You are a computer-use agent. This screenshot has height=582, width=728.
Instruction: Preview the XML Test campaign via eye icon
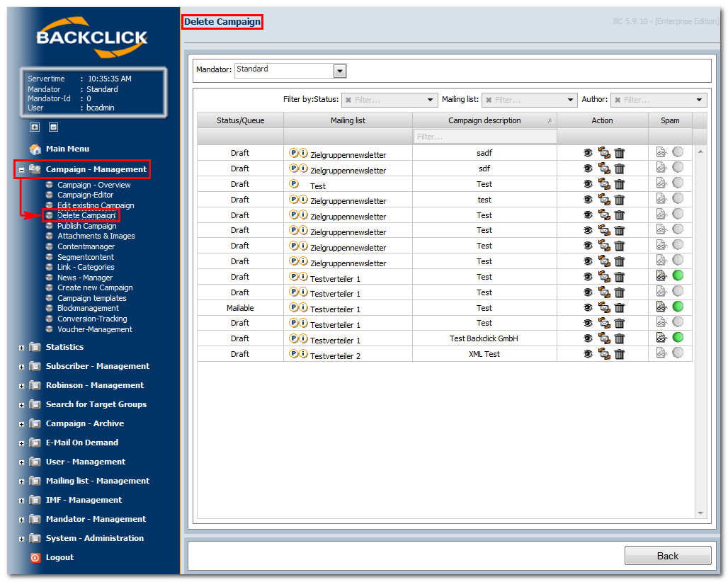point(588,354)
